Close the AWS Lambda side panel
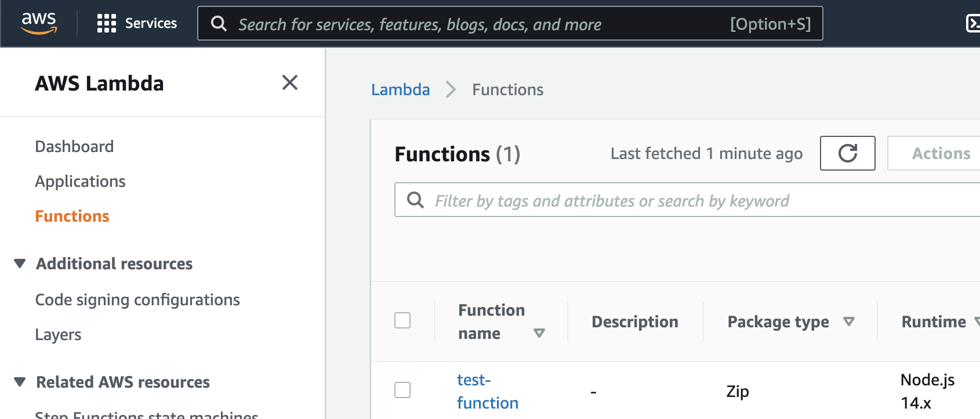980x419 pixels. tap(290, 83)
